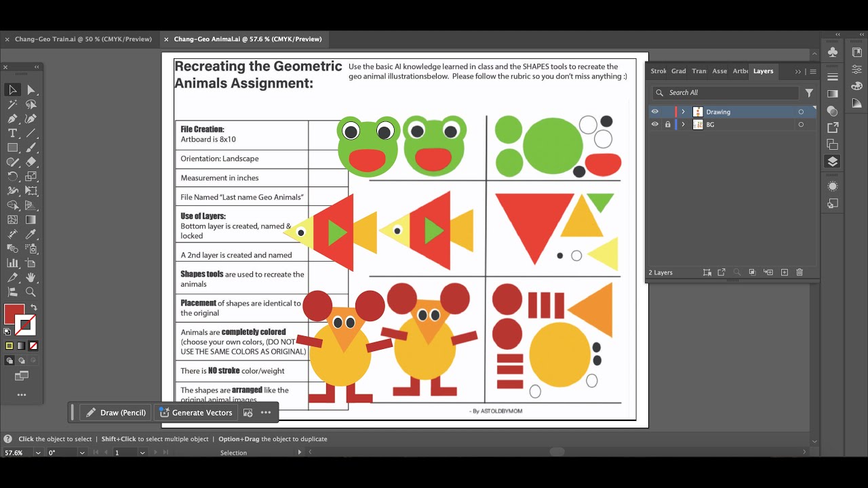Screen dimensions: 868x488
Task: Open artboard number dropdown
Action: click(142, 453)
